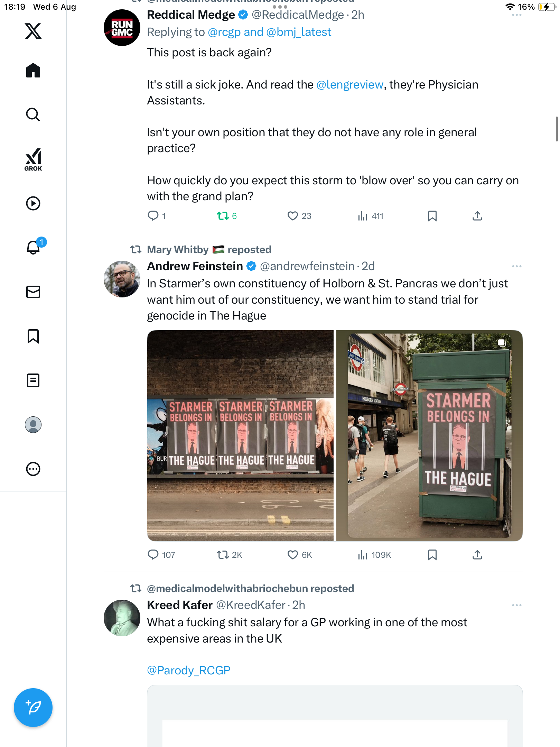Open the video tab in sidebar
This screenshot has height=747, width=560.
point(33,203)
